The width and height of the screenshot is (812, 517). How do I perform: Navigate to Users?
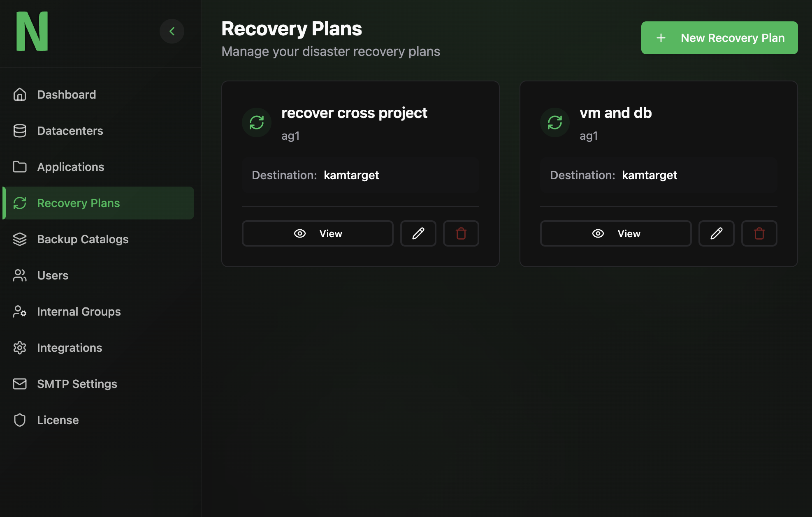(53, 275)
